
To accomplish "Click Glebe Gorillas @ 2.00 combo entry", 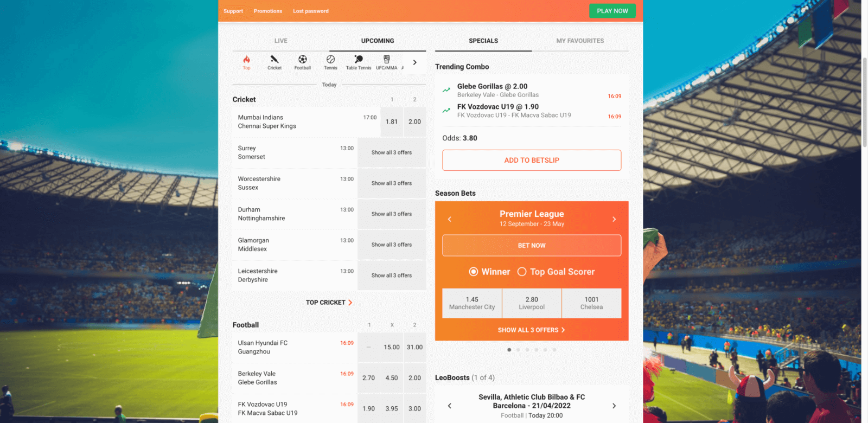I will pyautogui.click(x=532, y=90).
